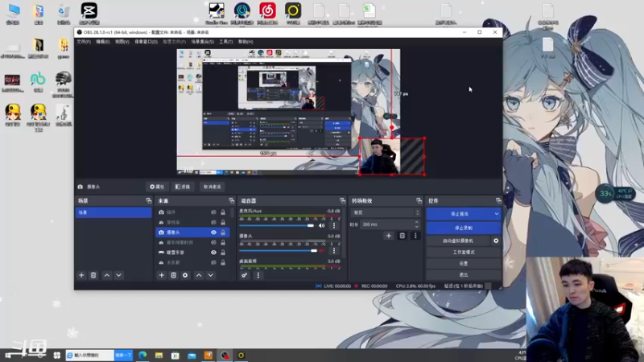Open mixer menu dots beside gears
The image size is (644, 362).
(x=258, y=275)
